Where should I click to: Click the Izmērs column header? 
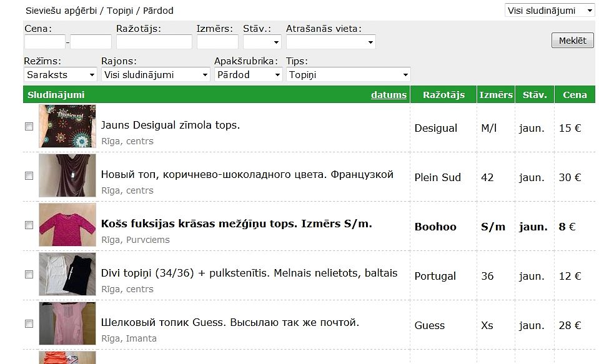click(496, 95)
